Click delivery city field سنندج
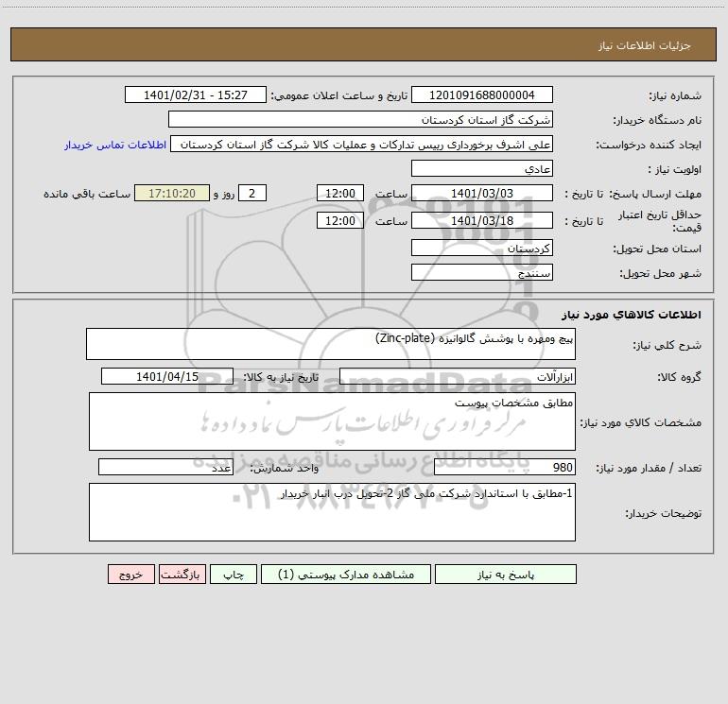Image resolution: width=728 pixels, height=704 pixels. point(482,272)
